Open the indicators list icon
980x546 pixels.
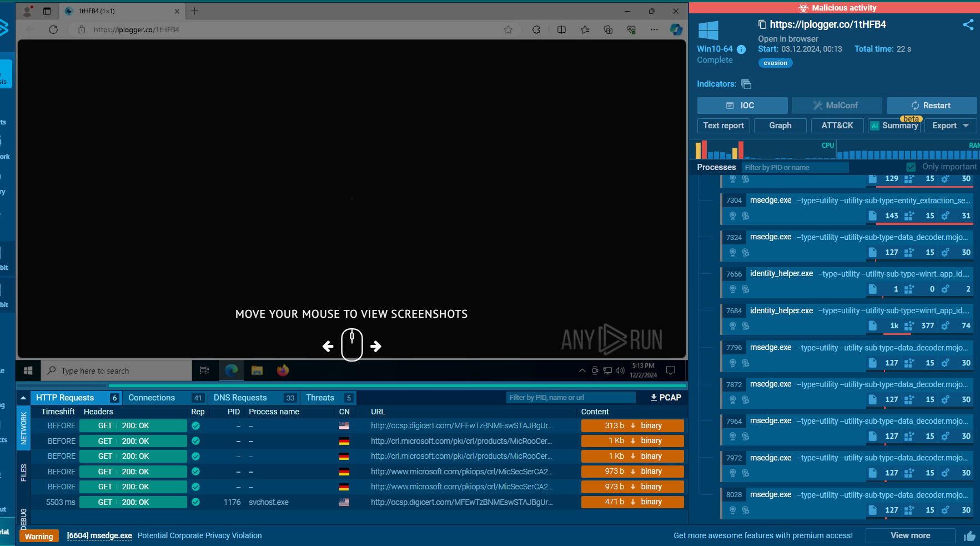point(746,84)
